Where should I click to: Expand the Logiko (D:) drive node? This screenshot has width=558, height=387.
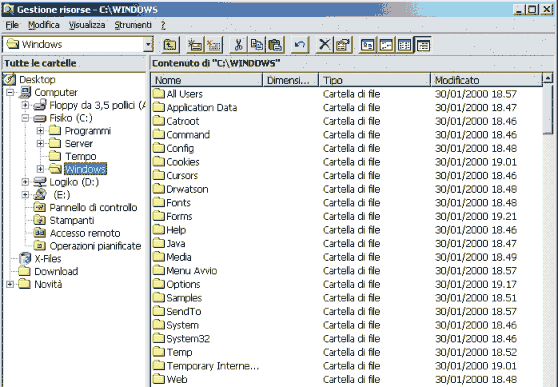[25, 182]
